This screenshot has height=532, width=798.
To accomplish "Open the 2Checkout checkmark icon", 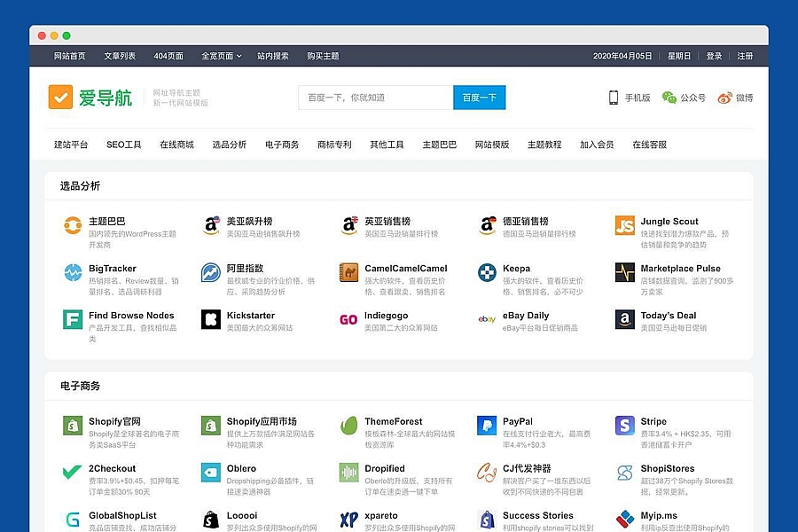I will click(x=73, y=473).
